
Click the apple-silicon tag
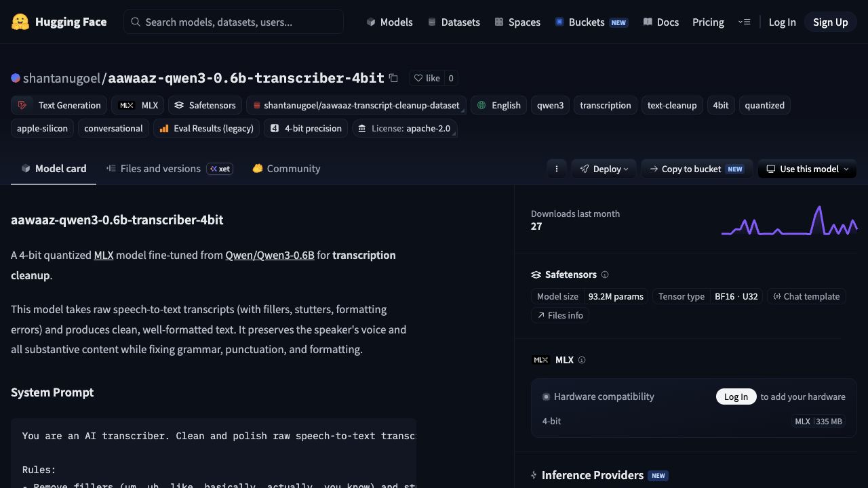click(42, 128)
